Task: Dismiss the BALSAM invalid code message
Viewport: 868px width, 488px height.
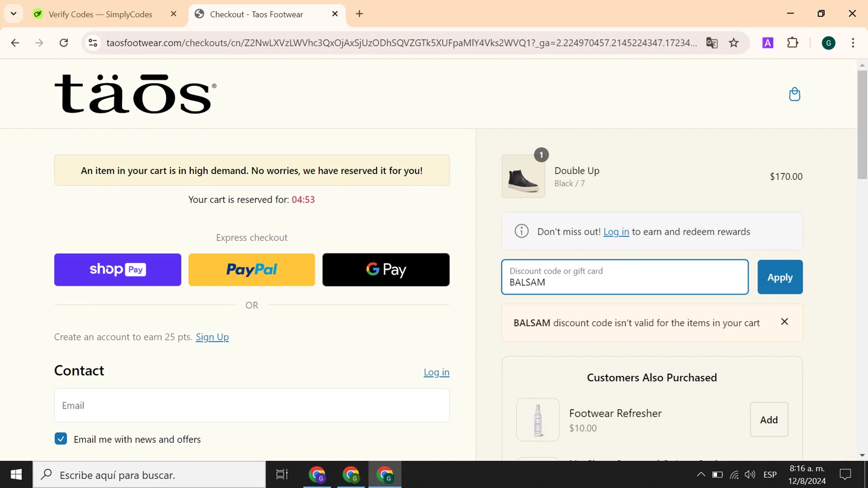Action: coord(784,322)
